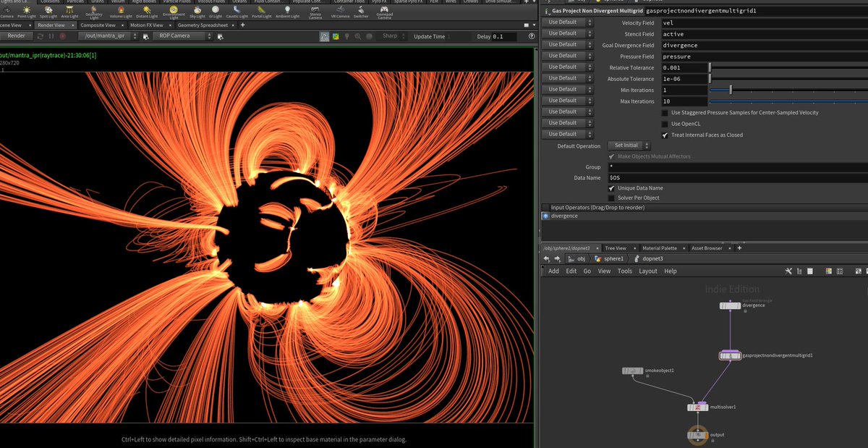Go back in network editor history
The image size is (868, 448).
click(547, 258)
